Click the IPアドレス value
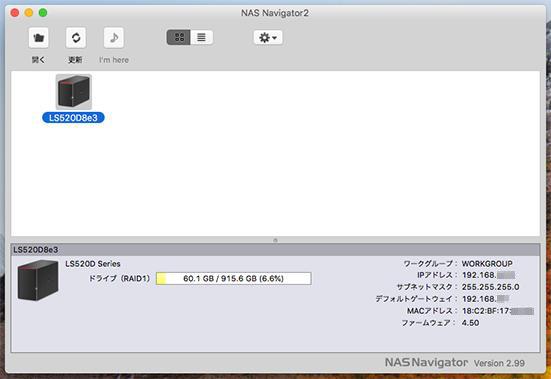Image resolution: width=551 pixels, height=379 pixels. (x=488, y=275)
